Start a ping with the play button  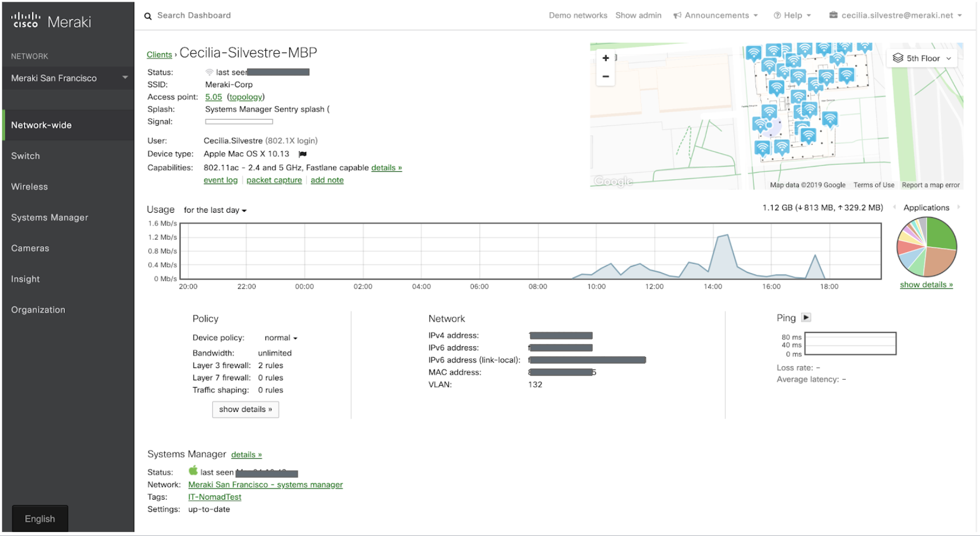click(806, 317)
